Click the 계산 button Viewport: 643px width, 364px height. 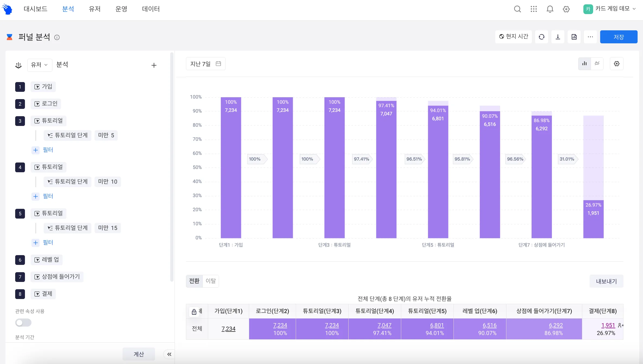pyautogui.click(x=139, y=354)
